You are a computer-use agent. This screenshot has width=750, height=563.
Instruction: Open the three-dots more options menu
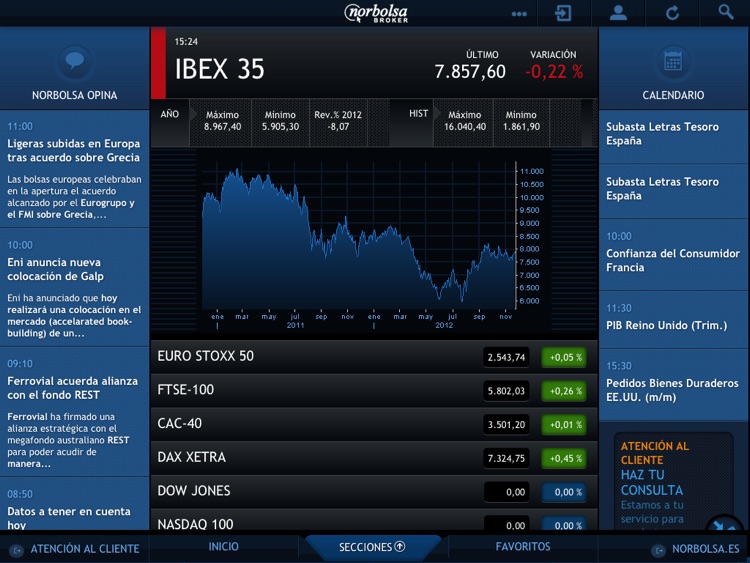519,14
